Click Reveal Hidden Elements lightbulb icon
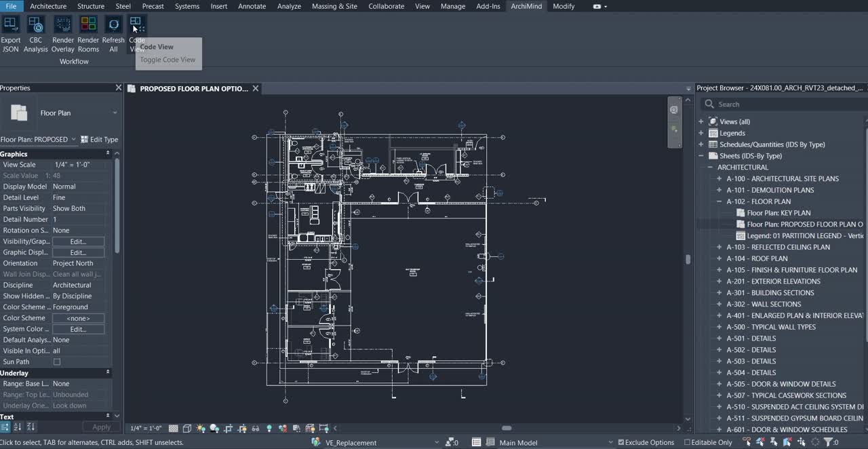Image resolution: width=868 pixels, height=449 pixels. click(269, 428)
